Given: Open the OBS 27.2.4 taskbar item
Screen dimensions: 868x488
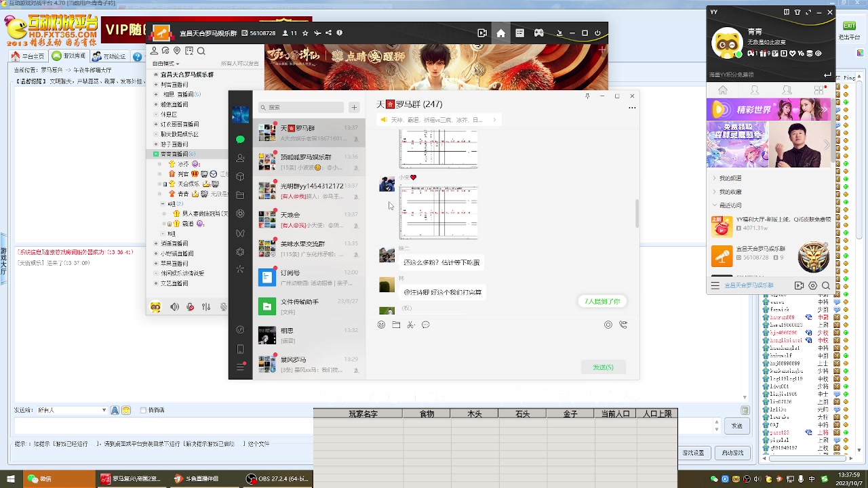Looking at the screenshot, I should tap(278, 479).
